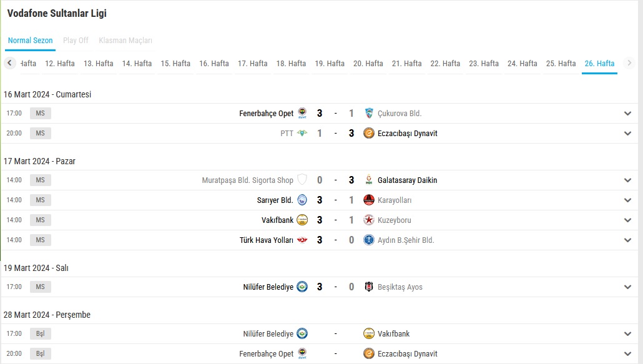Screen dimensions: 643x364
Task: Expand the Nilüfer Belediye vs Vakıfbank fixture
Action: [627, 333]
